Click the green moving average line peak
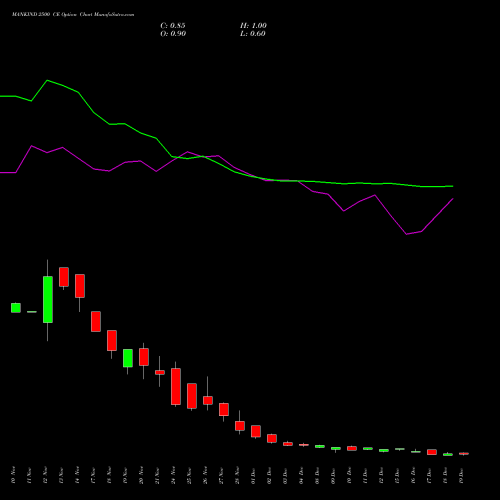This screenshot has width=500, height=500. point(47,80)
